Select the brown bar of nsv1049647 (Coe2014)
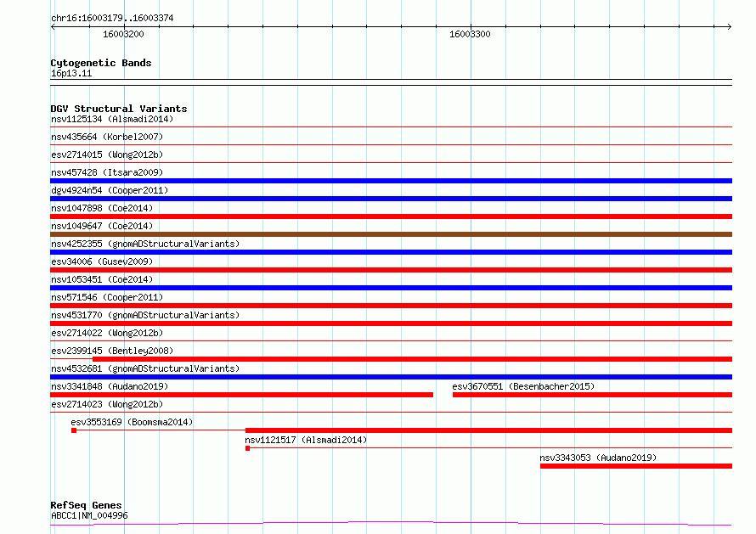Viewport: 756px width, 534px height. coord(391,234)
